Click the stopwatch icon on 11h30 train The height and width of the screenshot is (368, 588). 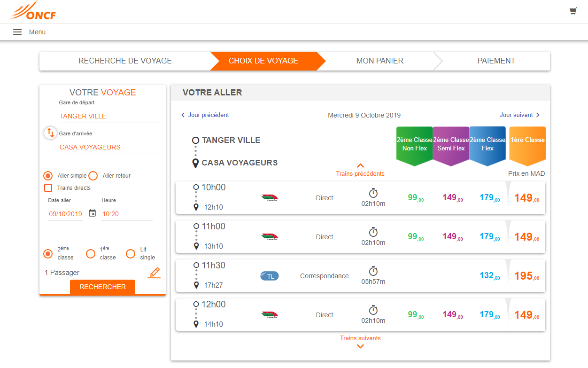point(373,271)
